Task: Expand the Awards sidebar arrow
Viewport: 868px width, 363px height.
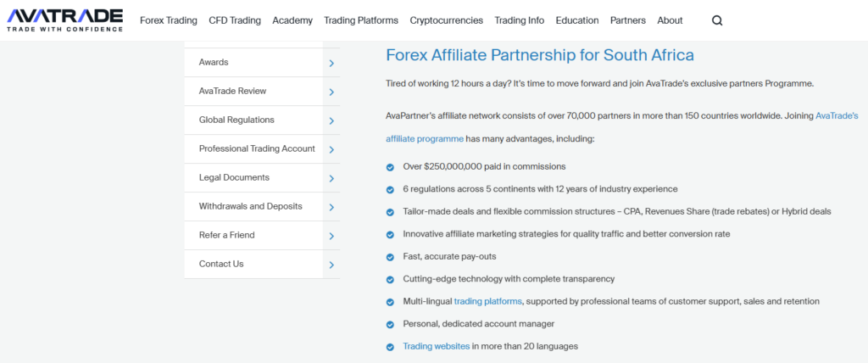Action: pos(331,63)
